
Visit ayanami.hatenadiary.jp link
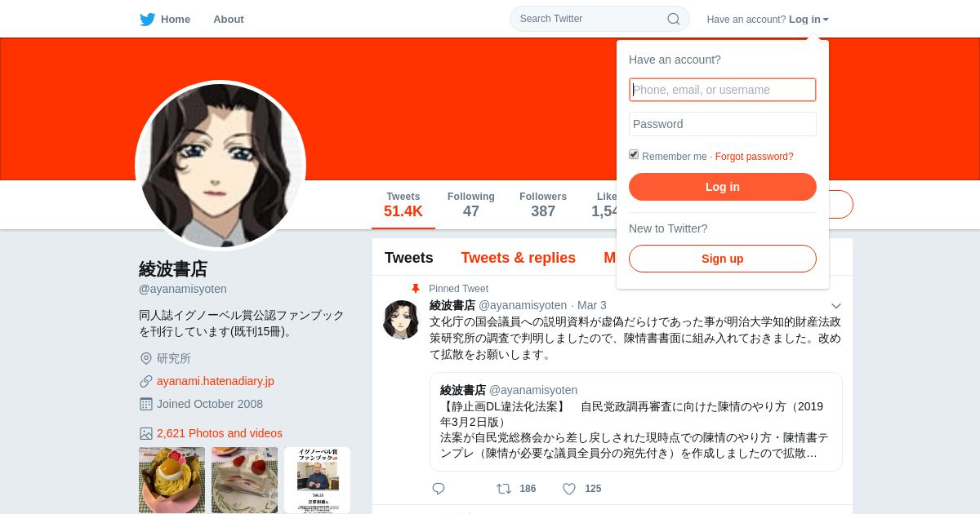point(216,381)
